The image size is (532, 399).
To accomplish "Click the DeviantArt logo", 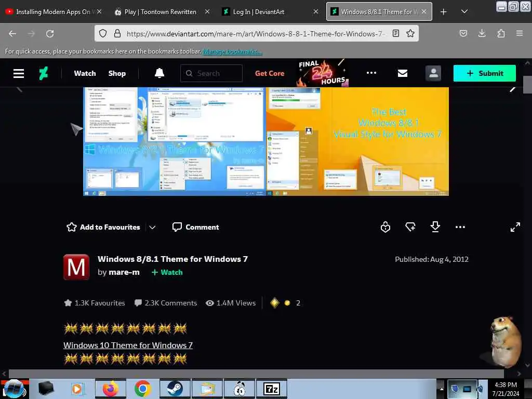I will (44, 73).
